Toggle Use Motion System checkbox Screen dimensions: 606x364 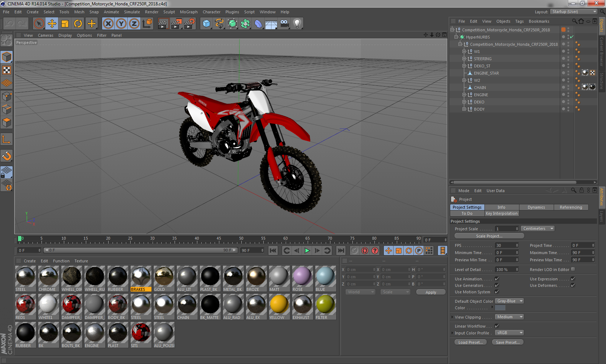[497, 292]
